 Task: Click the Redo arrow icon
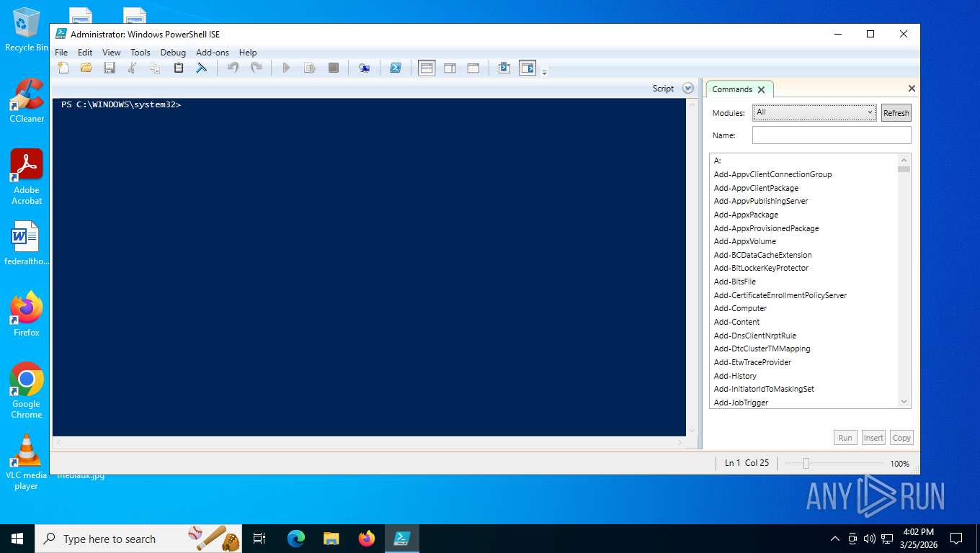(256, 68)
